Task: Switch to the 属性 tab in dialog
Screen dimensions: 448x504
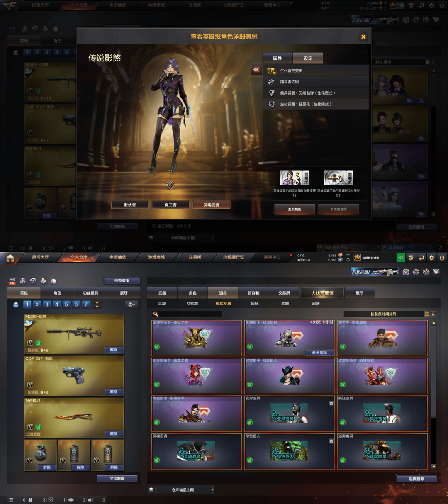Action: pos(278,58)
